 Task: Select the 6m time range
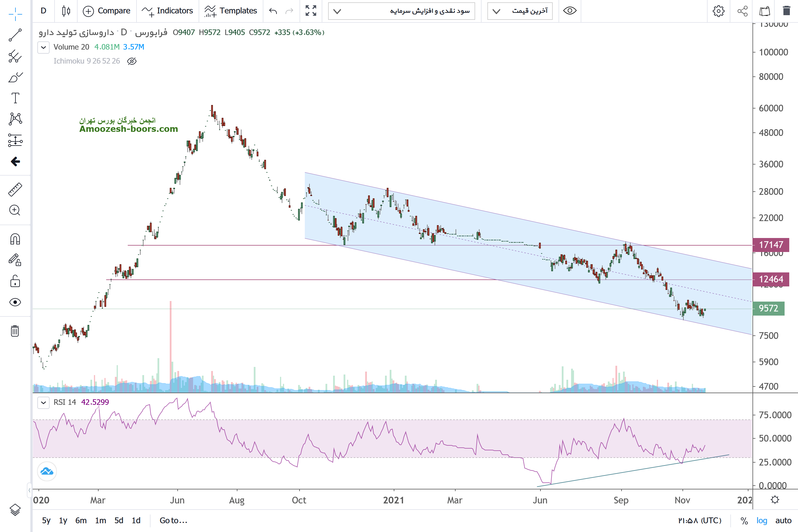[81, 520]
